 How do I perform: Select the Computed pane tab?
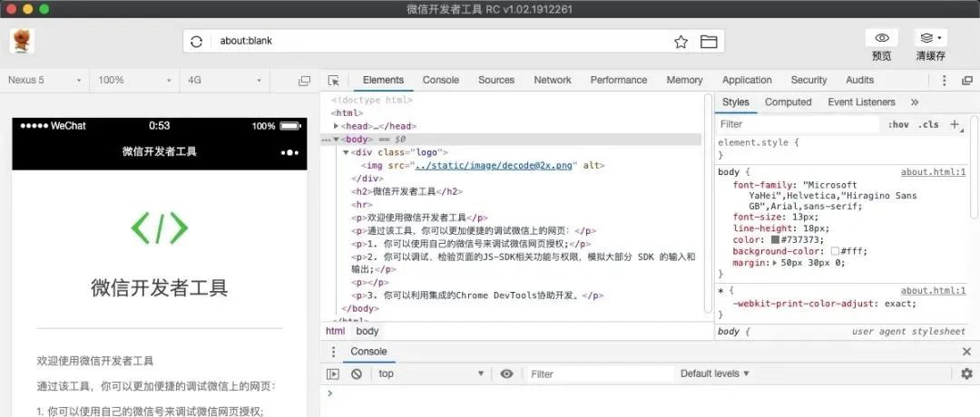[x=789, y=102]
